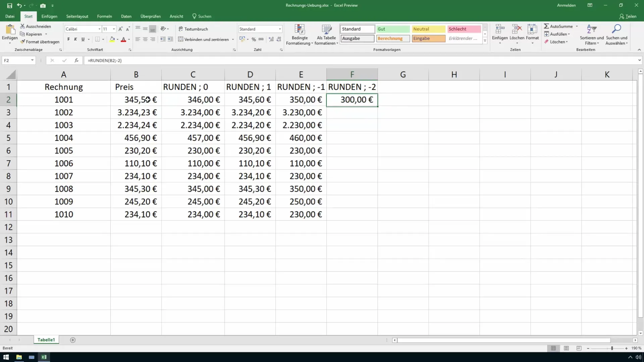644x362 pixels.
Task: Open the Standard number format dropdown
Action: (x=280, y=29)
